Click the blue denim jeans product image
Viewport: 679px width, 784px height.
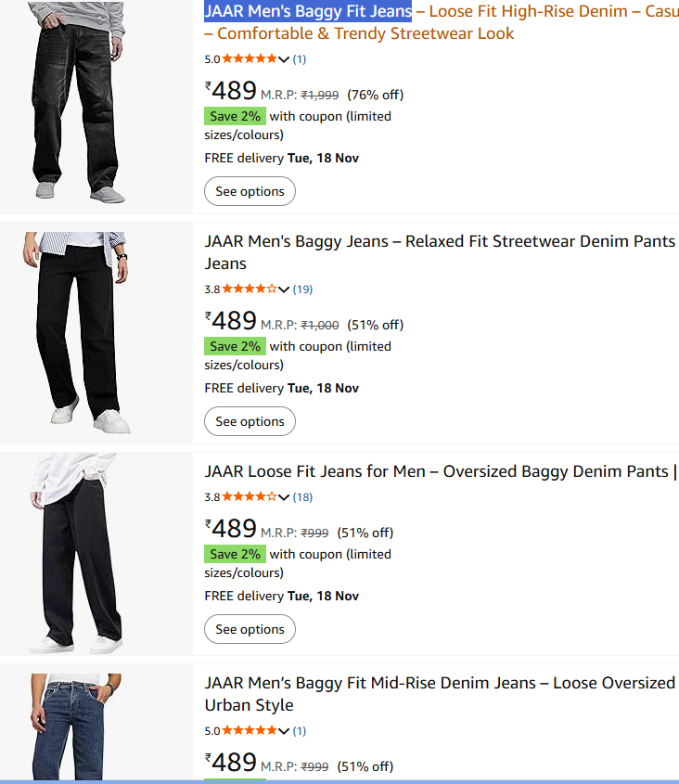tap(76, 726)
